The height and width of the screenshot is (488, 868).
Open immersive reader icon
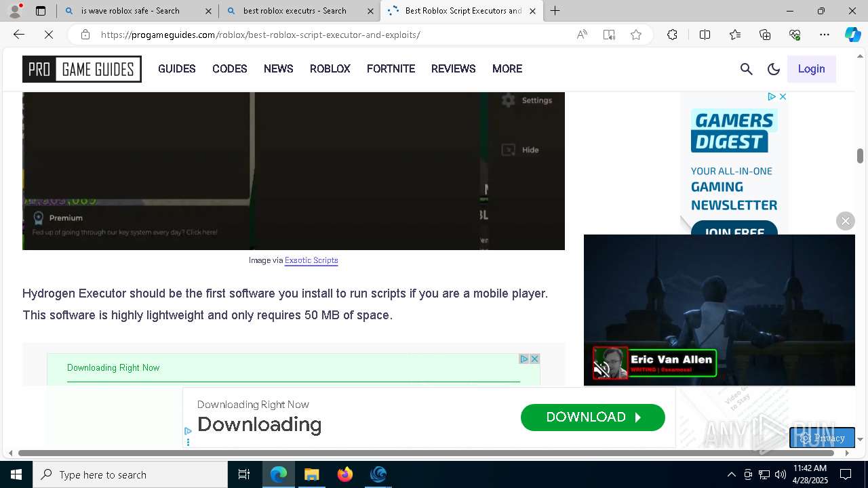[x=609, y=35]
